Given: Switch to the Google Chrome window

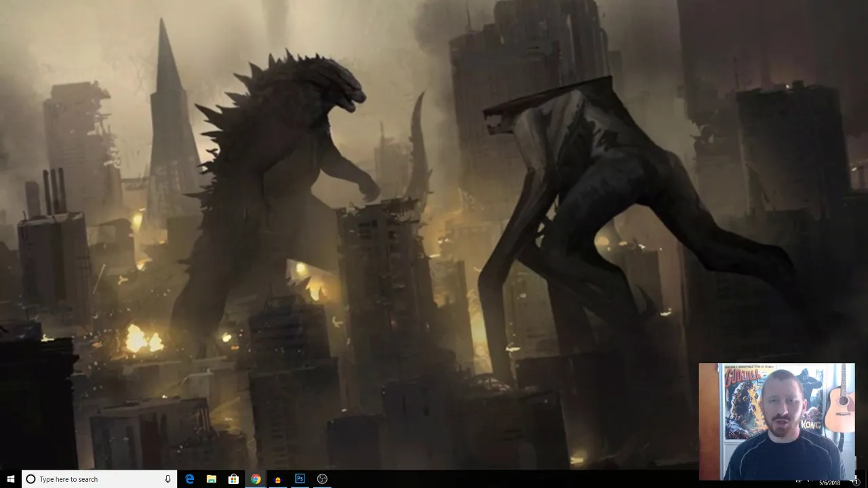Looking at the screenshot, I should (256, 479).
